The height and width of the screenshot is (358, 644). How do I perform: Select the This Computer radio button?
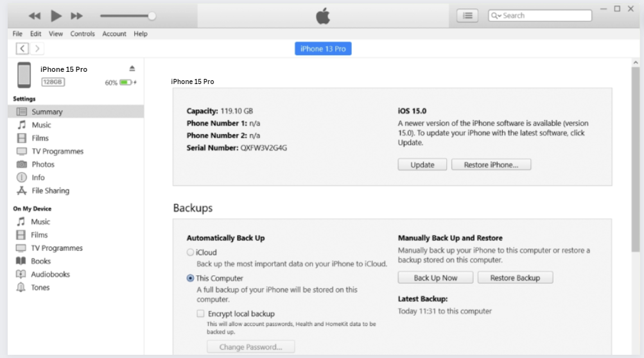pyautogui.click(x=190, y=278)
